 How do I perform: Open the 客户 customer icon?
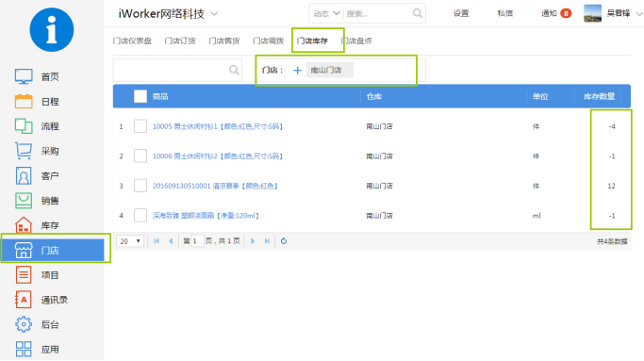[24, 175]
